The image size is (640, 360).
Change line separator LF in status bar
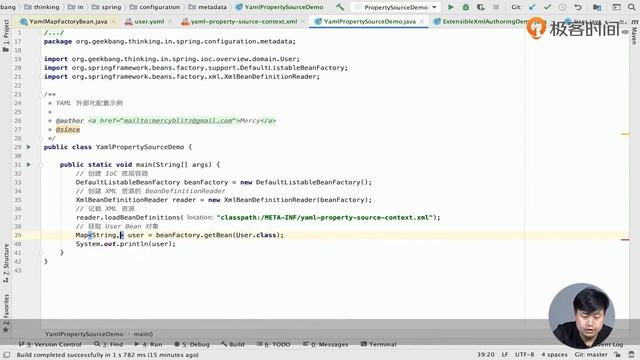(505, 355)
